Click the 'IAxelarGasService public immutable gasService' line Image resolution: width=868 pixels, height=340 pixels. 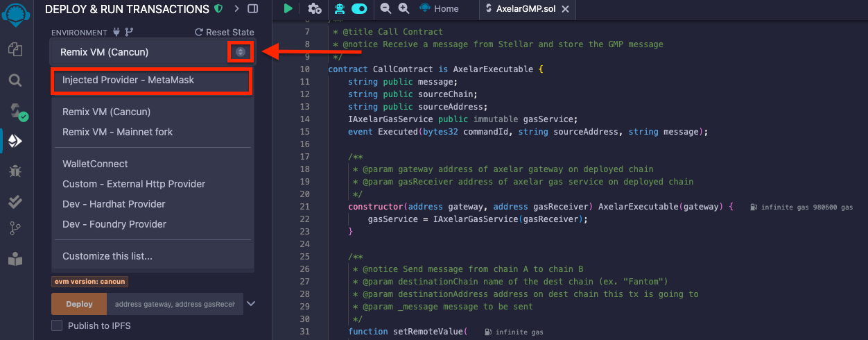pyautogui.click(x=462, y=119)
